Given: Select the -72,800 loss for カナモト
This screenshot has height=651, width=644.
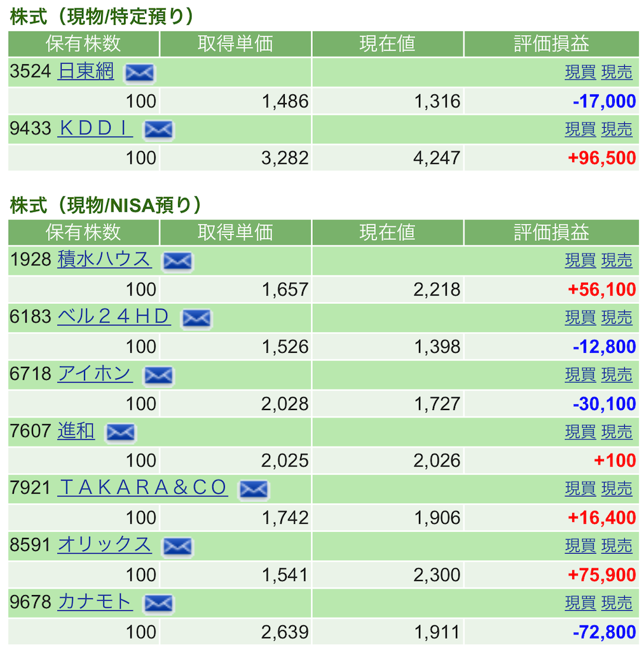Looking at the screenshot, I should tap(604, 633).
